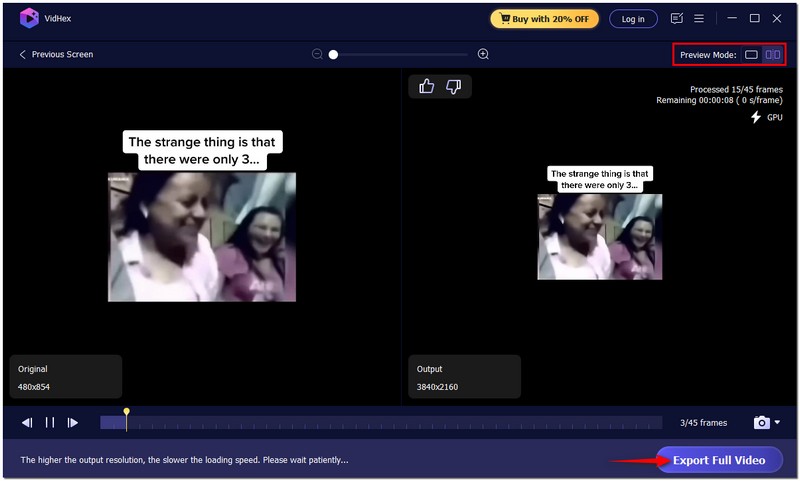This screenshot has height=481, width=800.
Task: Switch to side-by-side preview mode
Action: point(773,55)
